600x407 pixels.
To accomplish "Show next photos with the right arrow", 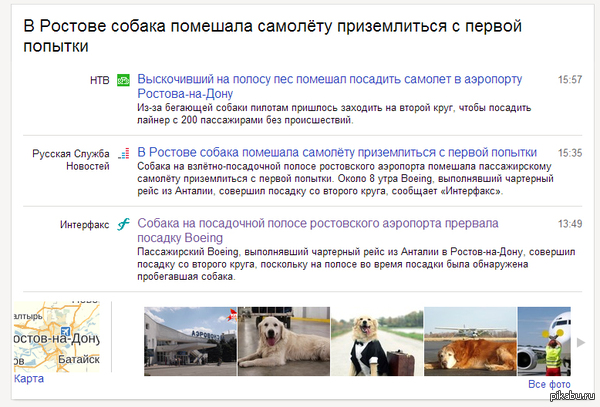I will pyautogui.click(x=582, y=341).
